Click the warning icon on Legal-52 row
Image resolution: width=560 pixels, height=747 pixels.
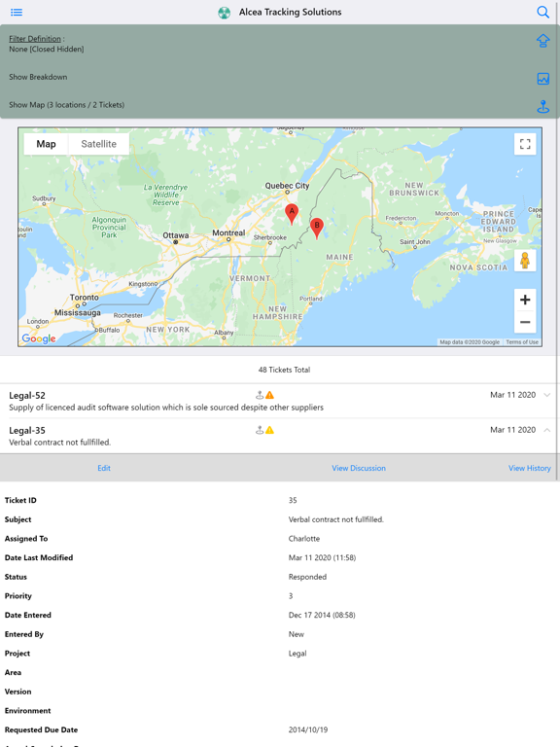tap(269, 395)
